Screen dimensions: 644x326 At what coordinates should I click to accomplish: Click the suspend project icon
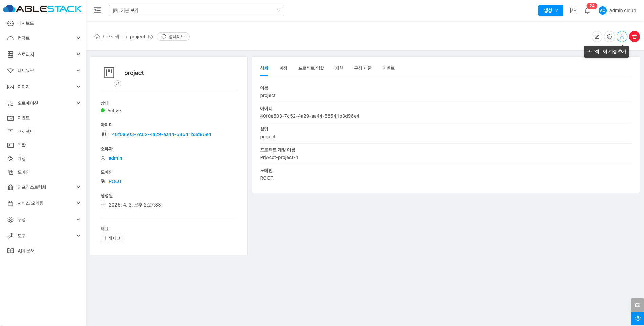(x=609, y=37)
